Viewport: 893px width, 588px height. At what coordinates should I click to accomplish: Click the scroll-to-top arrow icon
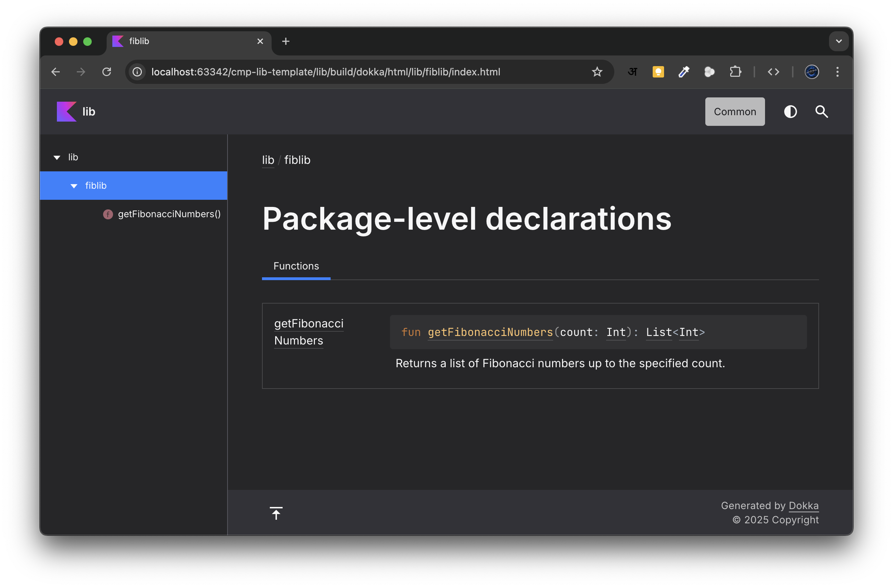coord(276,513)
